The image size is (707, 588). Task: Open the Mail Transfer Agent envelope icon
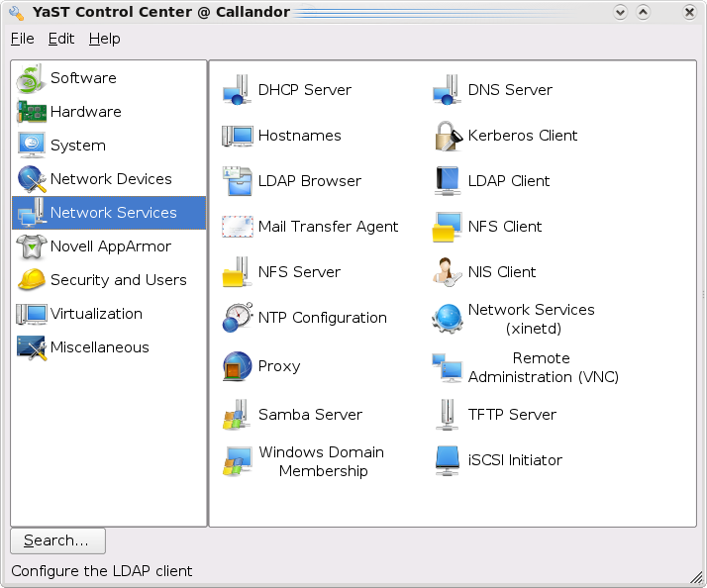[x=238, y=227]
